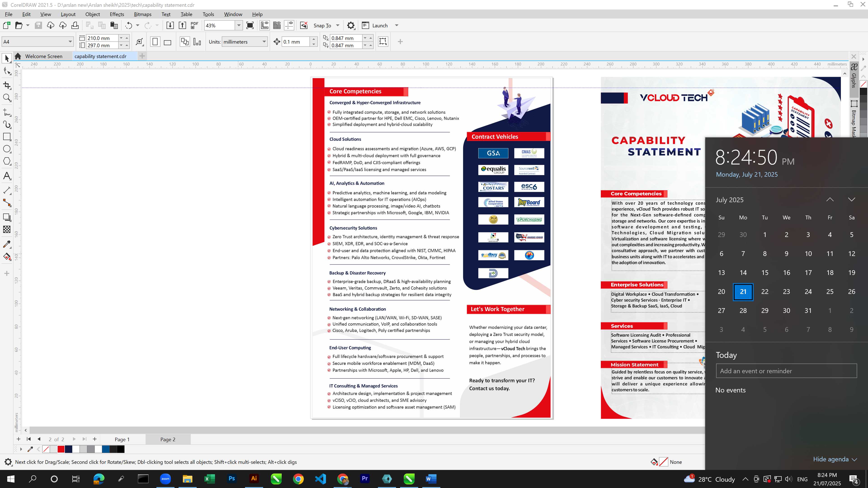Activate the Crop tool in the toolbox
868x488 pixels.
(x=7, y=85)
